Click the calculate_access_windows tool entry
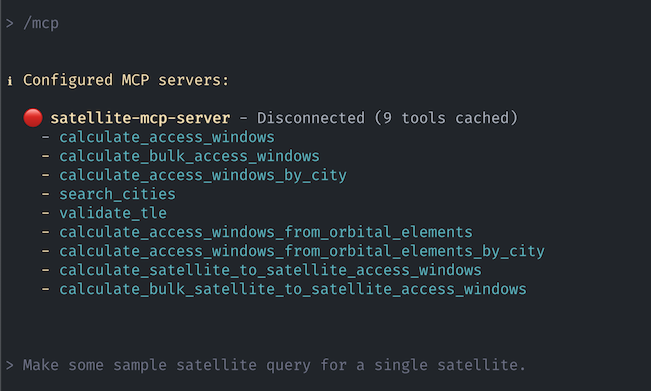651x391 pixels. [x=166, y=137]
